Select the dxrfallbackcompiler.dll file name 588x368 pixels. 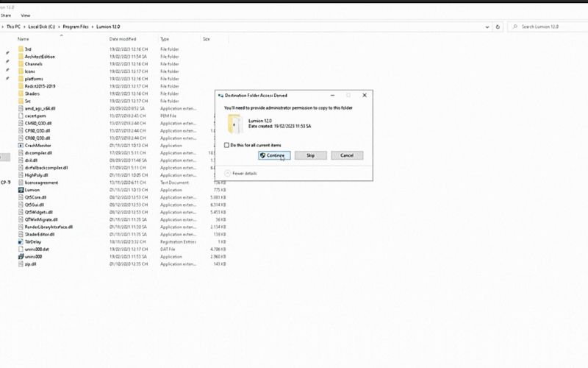click(46, 168)
